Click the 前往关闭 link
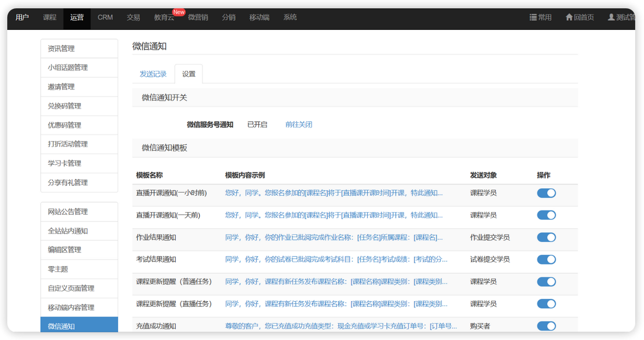644x340 pixels. click(x=299, y=125)
